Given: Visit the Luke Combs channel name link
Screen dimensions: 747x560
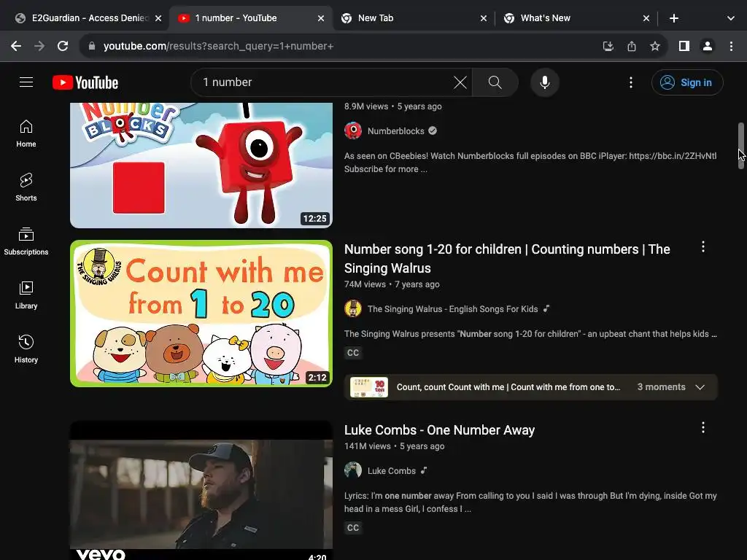Looking at the screenshot, I should 392,471.
